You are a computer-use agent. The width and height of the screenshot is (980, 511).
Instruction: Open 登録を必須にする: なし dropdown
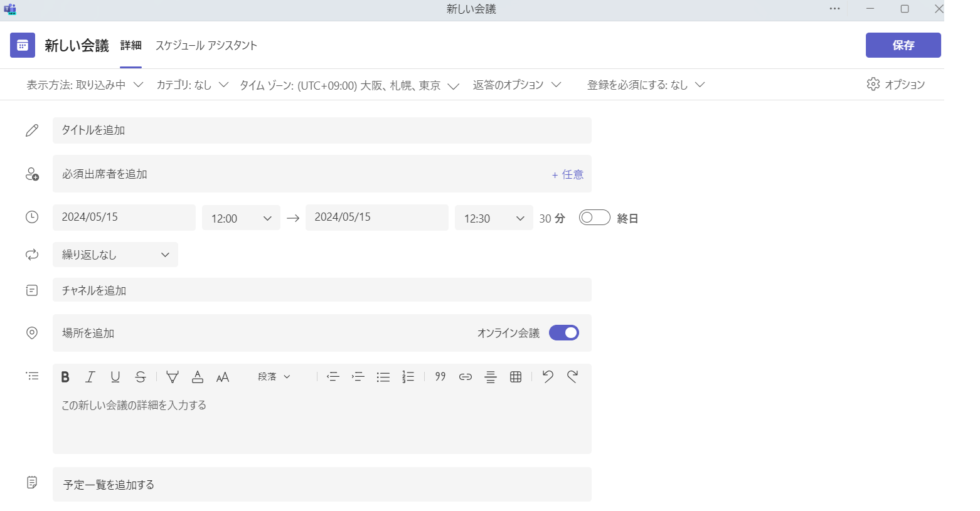coord(646,85)
